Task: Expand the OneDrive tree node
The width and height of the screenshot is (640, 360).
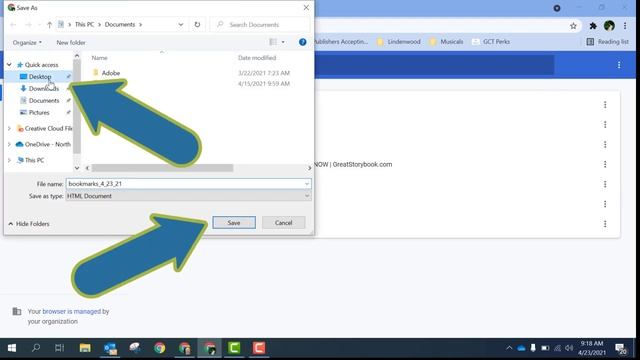Action: pyautogui.click(x=9, y=144)
